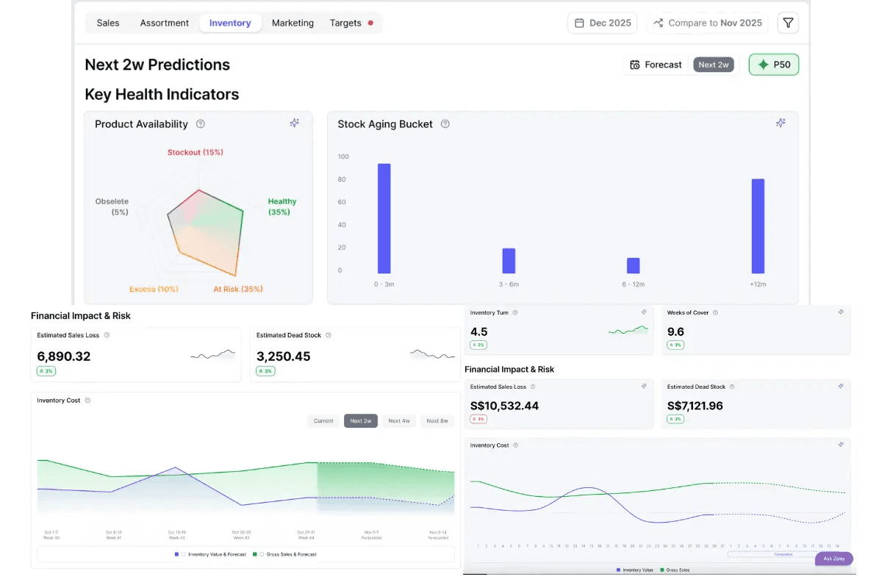Click the trend icon before Compare to
The width and height of the screenshot is (882, 588).
coord(658,23)
